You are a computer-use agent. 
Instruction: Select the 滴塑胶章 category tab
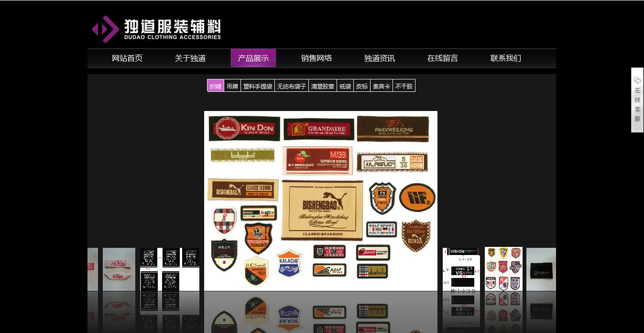point(323,86)
